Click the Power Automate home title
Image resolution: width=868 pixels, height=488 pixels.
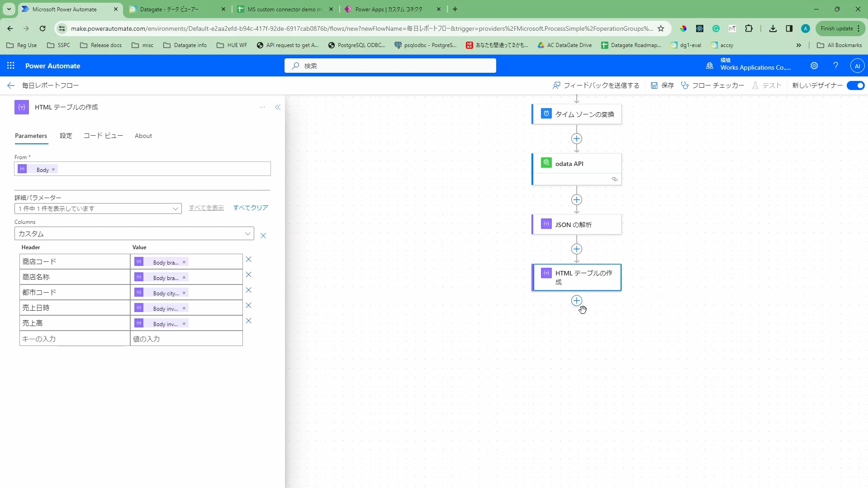(x=52, y=66)
